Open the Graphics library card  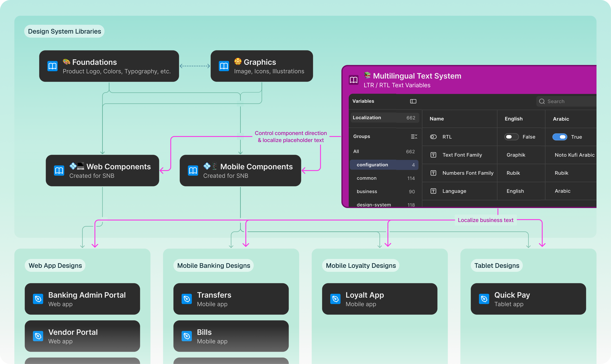click(x=262, y=66)
